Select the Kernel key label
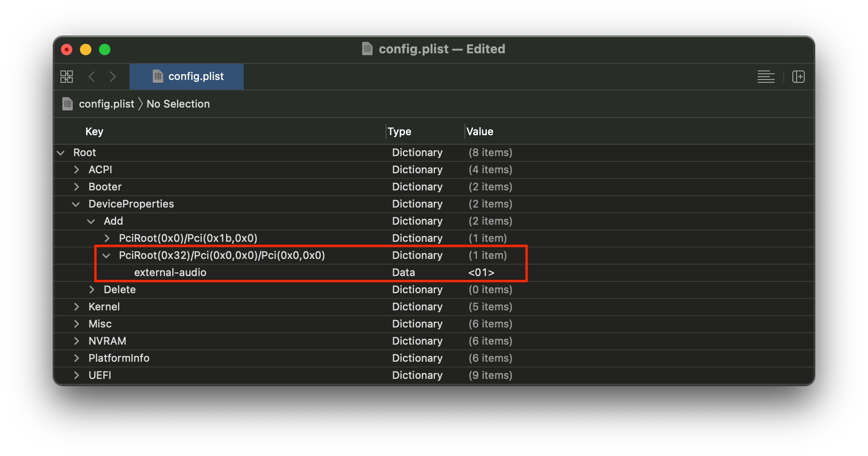Image resolution: width=868 pixels, height=456 pixels. point(104,307)
